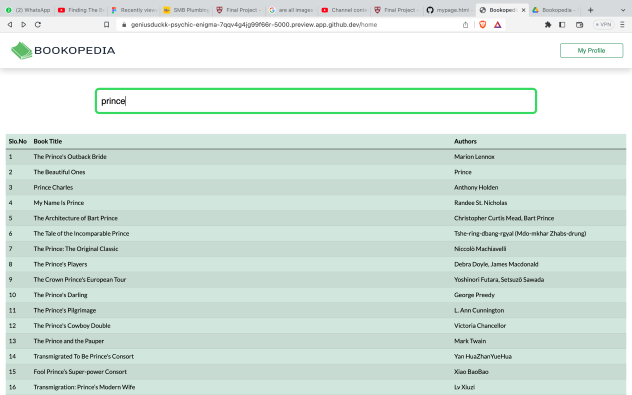Screen dimensions: 632x395
Task: Select Transmigration: Prince's Modern Wife
Action: coord(84,387)
